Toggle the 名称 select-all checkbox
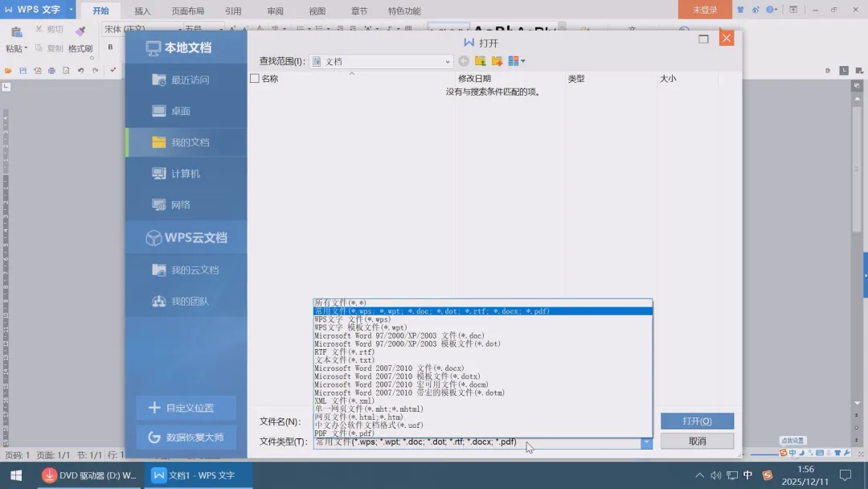This screenshot has width=868, height=489. [x=255, y=79]
